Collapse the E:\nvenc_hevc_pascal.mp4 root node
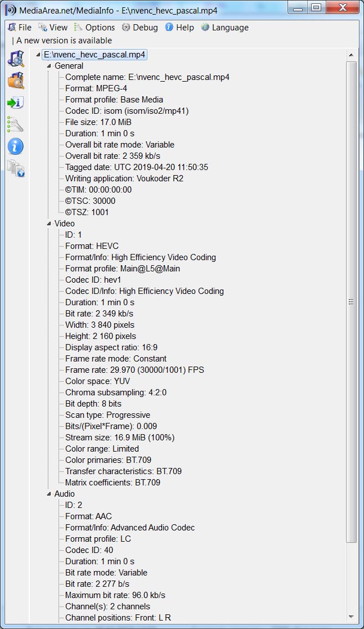Image resolution: width=364 pixels, height=629 pixels. pos(38,55)
